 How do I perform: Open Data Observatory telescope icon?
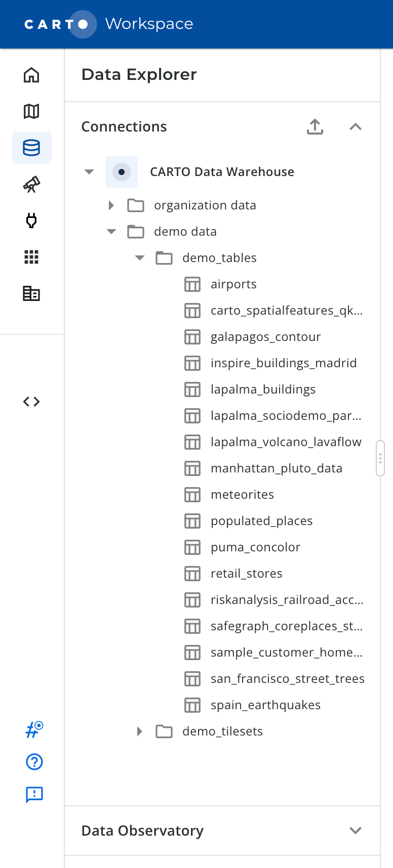point(31,184)
